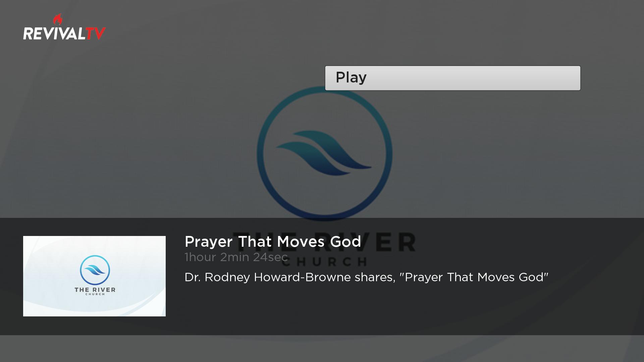Click faded CHURCH background text
This screenshot has width=644, height=362.
click(x=324, y=262)
